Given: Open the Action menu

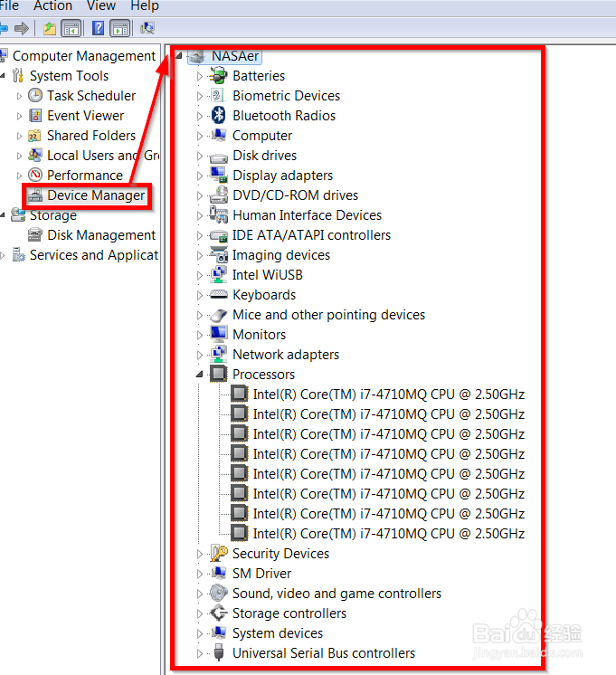Looking at the screenshot, I should [53, 5].
